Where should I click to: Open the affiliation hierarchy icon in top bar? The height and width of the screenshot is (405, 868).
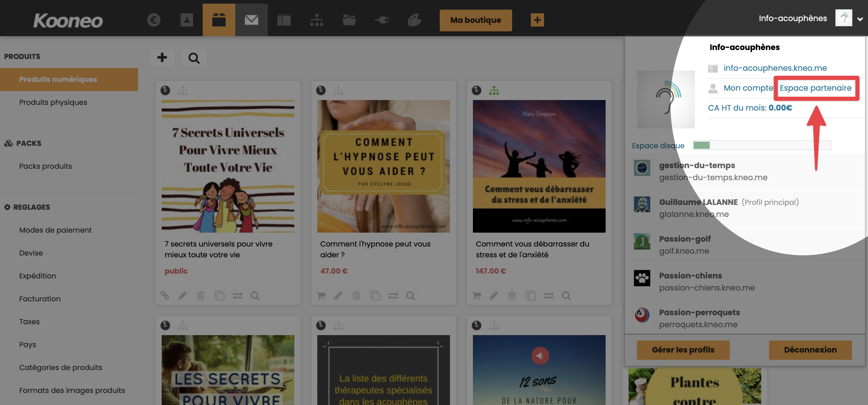316,20
